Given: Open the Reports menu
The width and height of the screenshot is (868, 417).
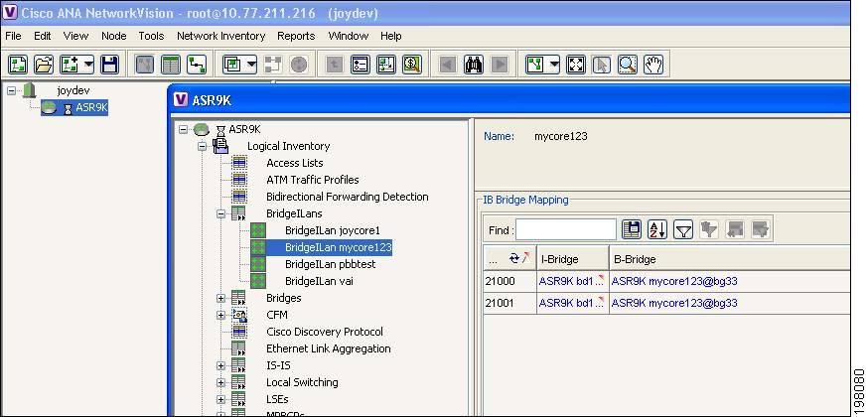Looking at the screenshot, I should click(x=296, y=36).
